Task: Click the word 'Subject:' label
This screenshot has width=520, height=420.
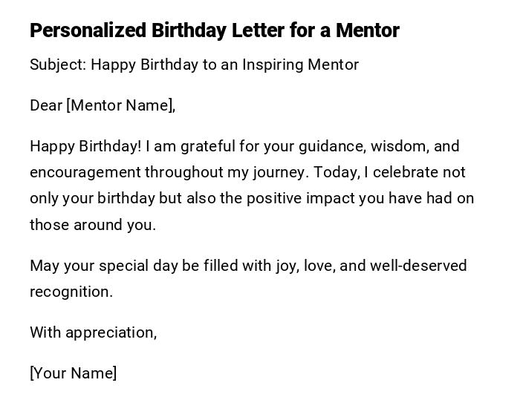Action: pos(58,65)
